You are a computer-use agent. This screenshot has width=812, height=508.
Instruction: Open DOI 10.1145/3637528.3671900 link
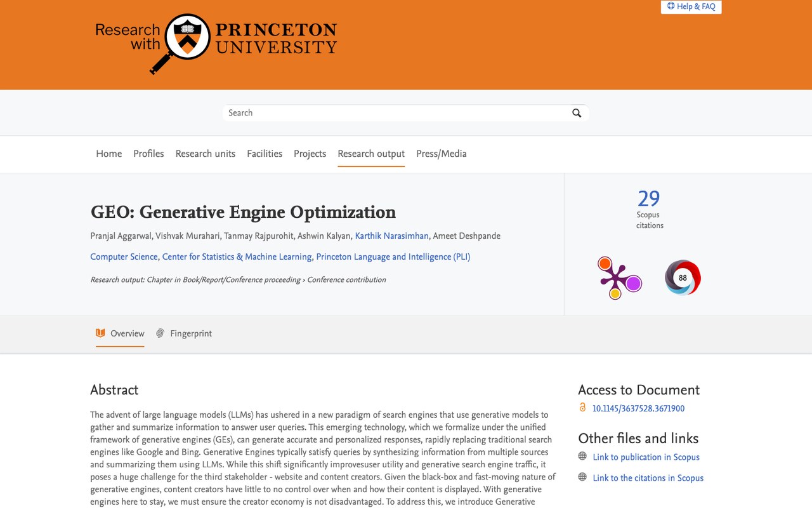click(638, 409)
